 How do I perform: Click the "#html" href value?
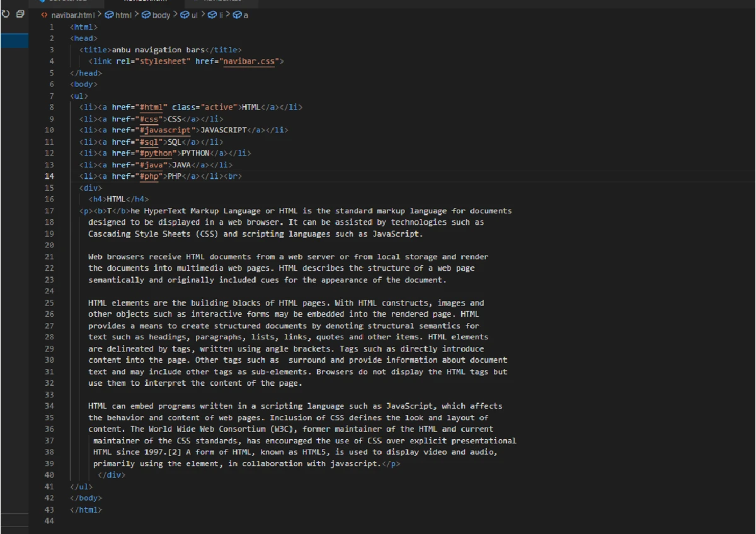(151, 107)
